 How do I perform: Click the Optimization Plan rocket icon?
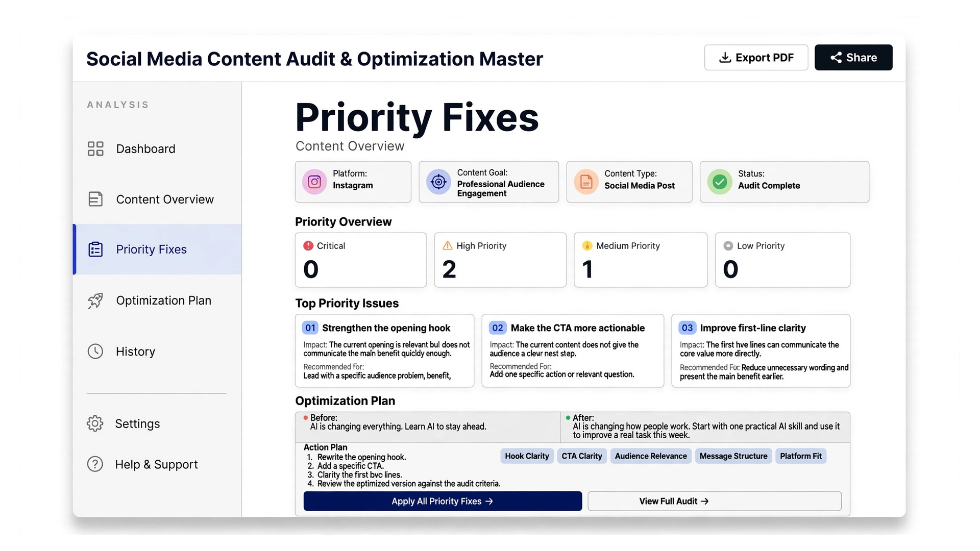(x=95, y=300)
